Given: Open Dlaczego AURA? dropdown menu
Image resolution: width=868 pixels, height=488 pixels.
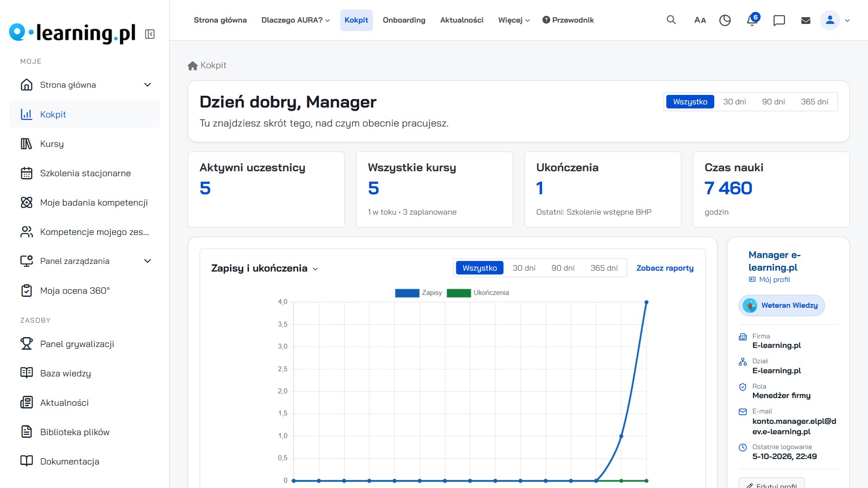Looking at the screenshot, I should tap(296, 20).
